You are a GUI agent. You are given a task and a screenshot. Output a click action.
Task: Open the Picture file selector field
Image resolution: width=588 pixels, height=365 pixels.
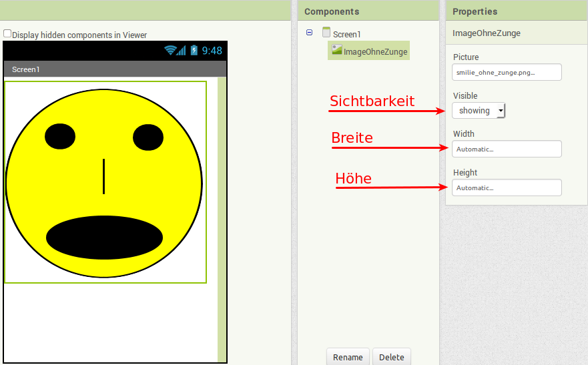[507, 72]
